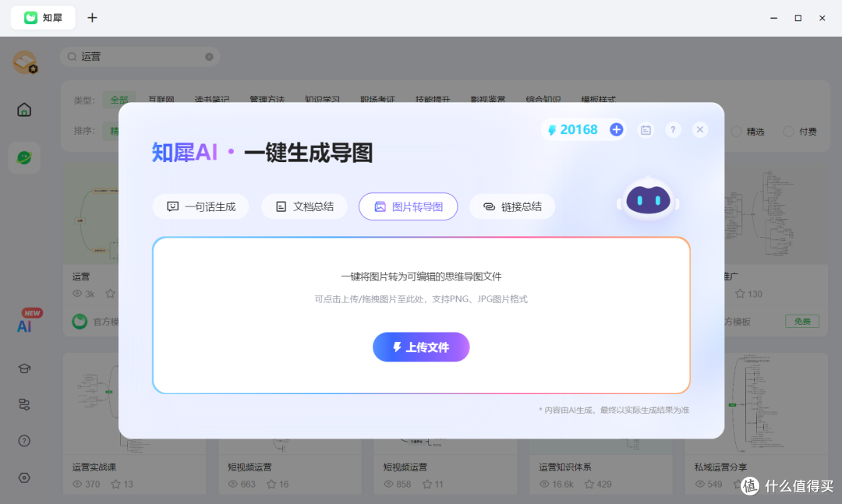The width and height of the screenshot is (842, 504).
Task: Open the green planet template community icon
Action: (24, 158)
